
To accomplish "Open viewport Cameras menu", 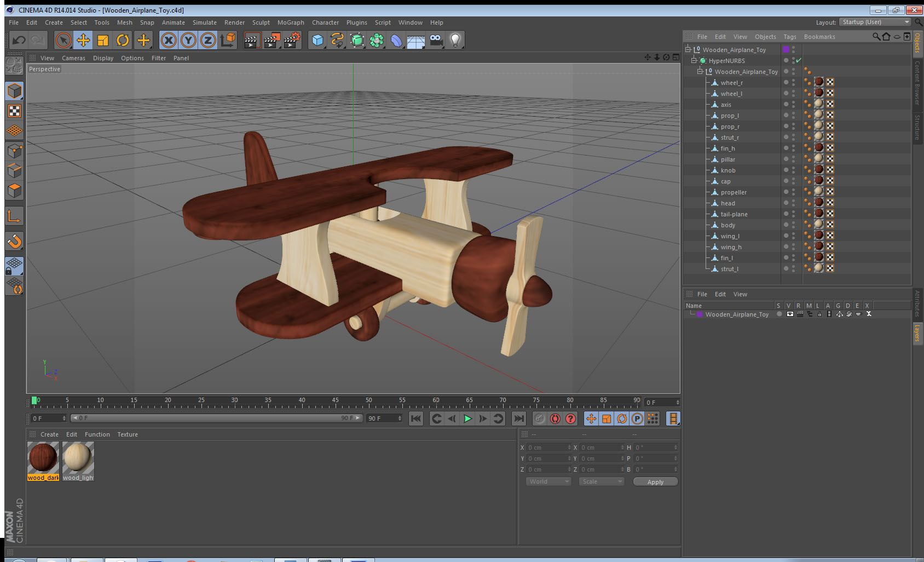I will [x=73, y=58].
